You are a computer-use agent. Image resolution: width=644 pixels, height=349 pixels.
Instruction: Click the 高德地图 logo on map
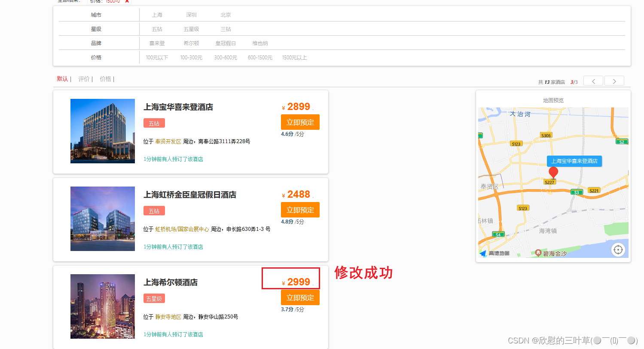(x=495, y=254)
